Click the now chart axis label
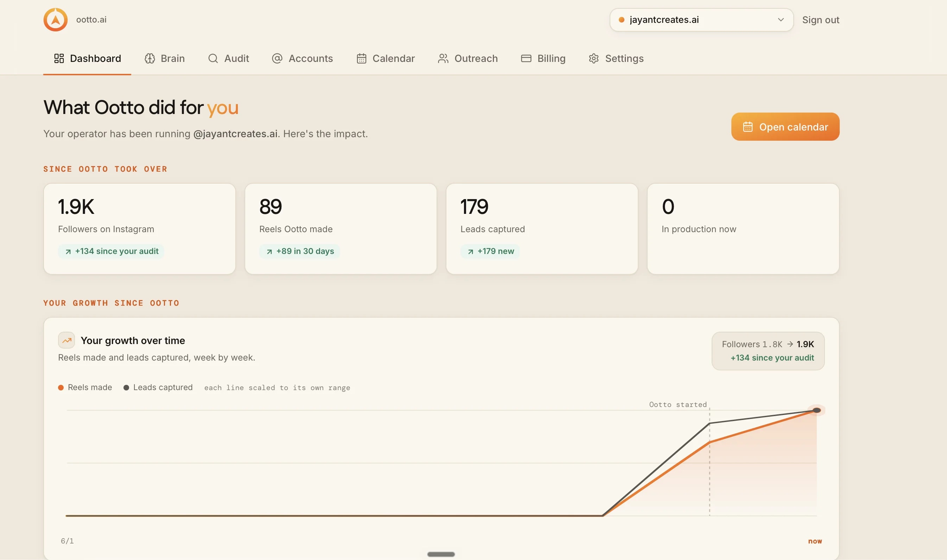 pyautogui.click(x=815, y=541)
